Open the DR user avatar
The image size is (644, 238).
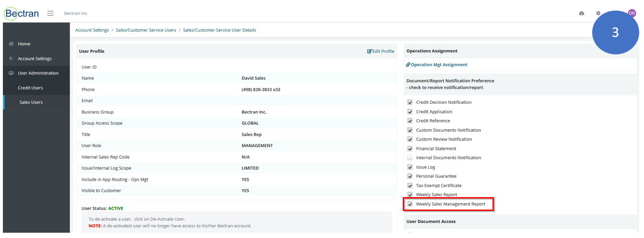(x=632, y=13)
